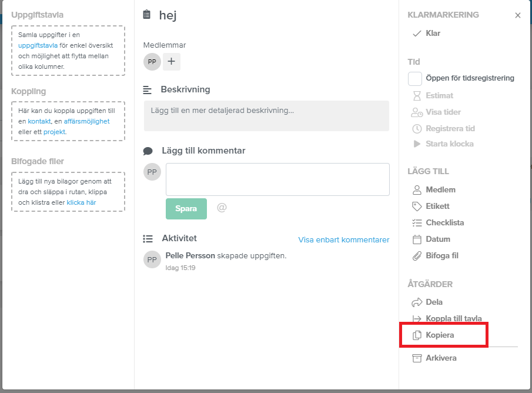
Task: Click the @ mention icon beside Spara
Action: [222, 207]
